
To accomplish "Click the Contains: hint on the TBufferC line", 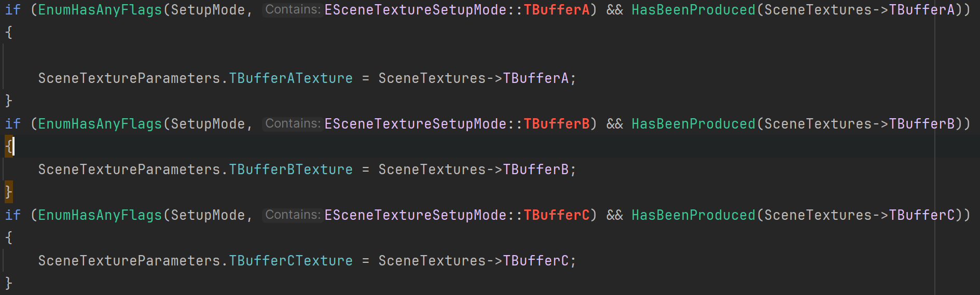I will coord(293,215).
